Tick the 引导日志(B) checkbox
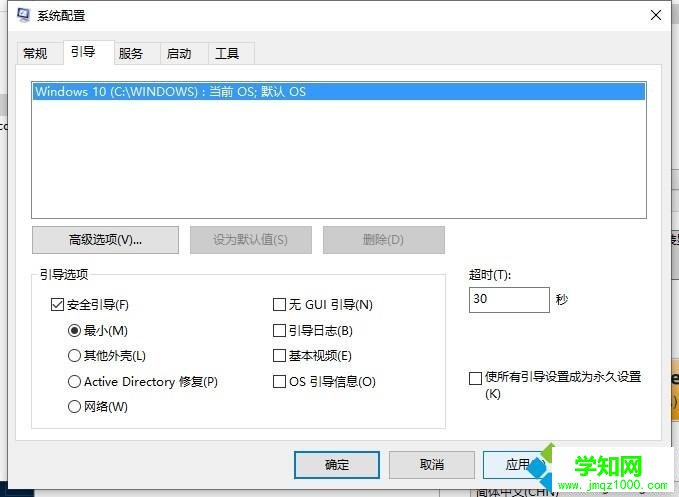The height and width of the screenshot is (497, 679). coord(279,331)
